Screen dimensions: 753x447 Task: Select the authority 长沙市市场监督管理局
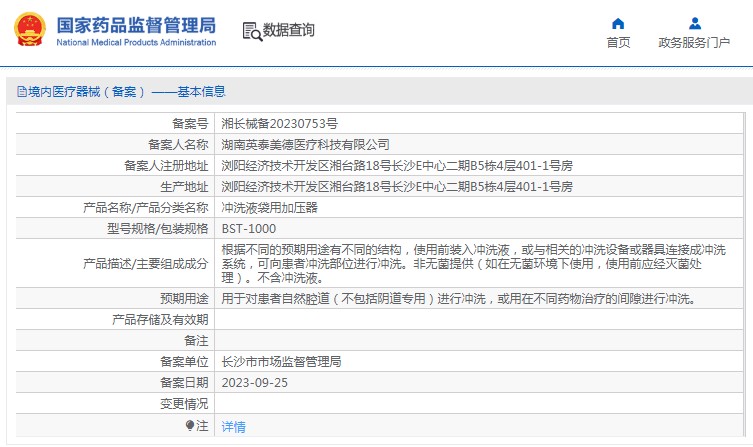click(x=281, y=362)
